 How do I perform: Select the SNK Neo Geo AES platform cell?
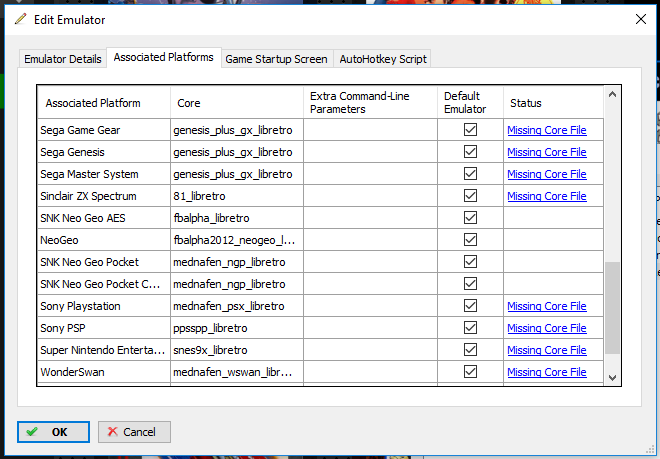(x=104, y=218)
